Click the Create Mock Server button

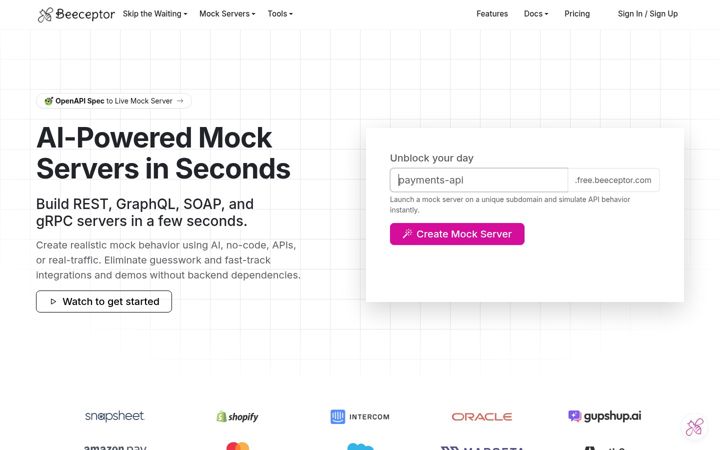[x=457, y=234]
